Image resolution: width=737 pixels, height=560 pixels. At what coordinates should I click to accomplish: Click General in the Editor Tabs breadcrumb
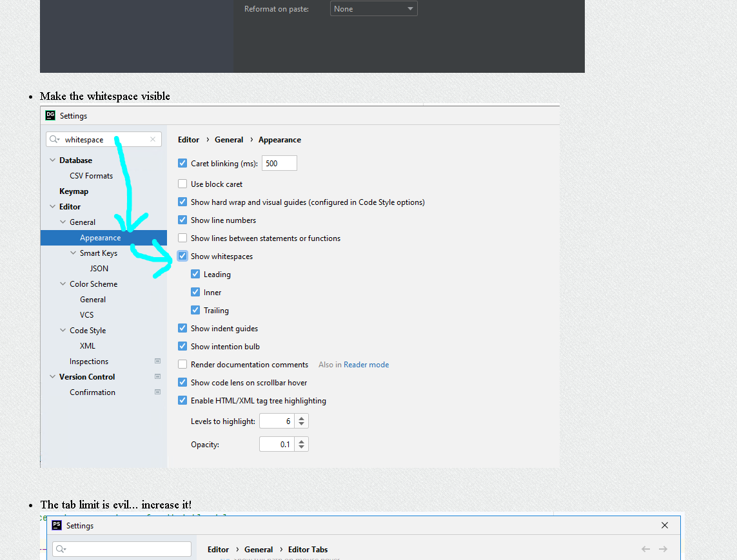[x=259, y=549]
